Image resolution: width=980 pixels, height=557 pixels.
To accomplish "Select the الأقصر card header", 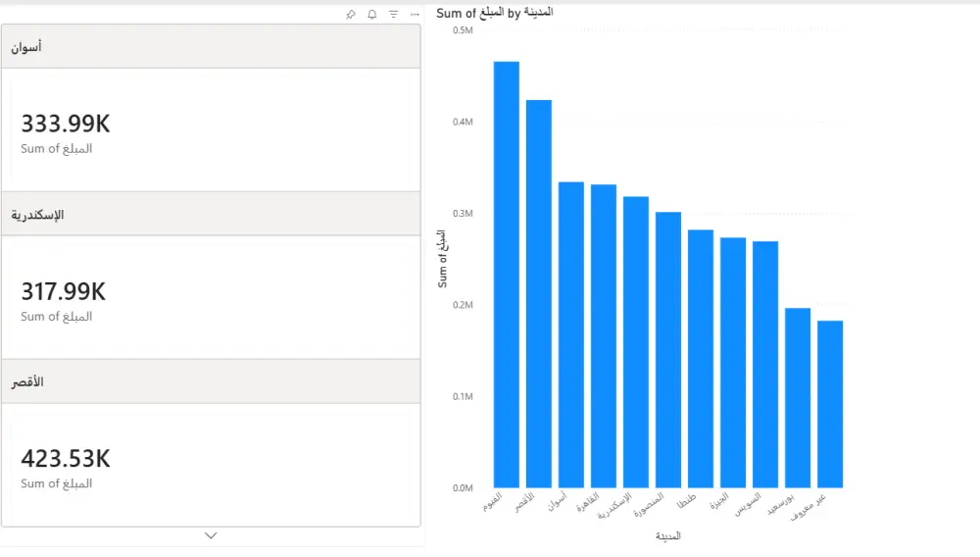I will [211, 381].
